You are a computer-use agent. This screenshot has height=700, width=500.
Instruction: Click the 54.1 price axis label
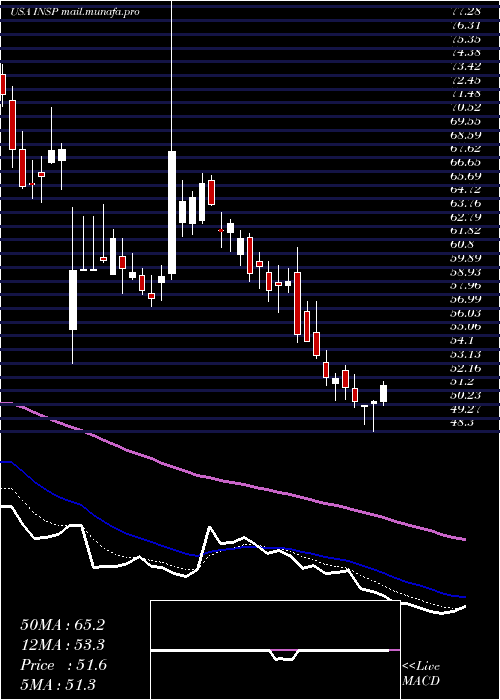pos(462,340)
